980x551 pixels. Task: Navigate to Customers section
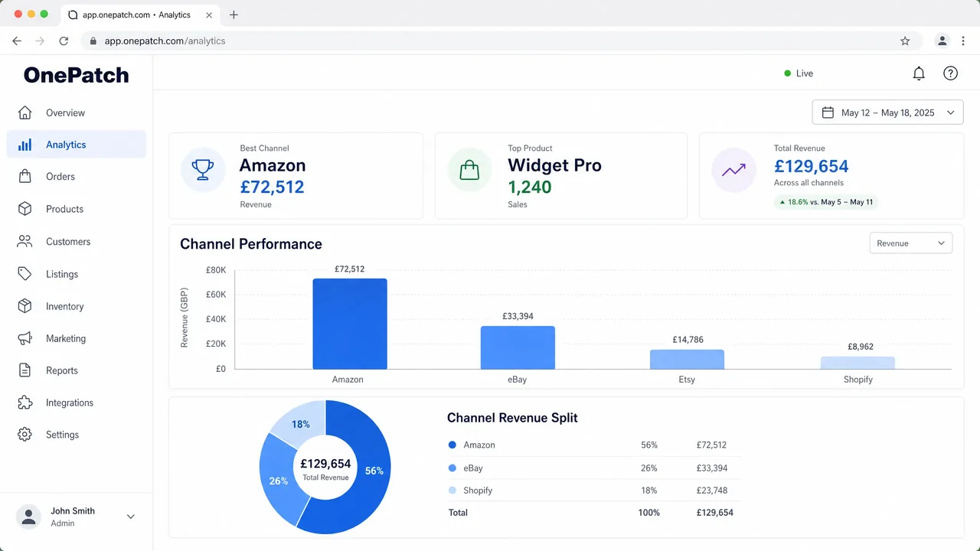tap(68, 241)
